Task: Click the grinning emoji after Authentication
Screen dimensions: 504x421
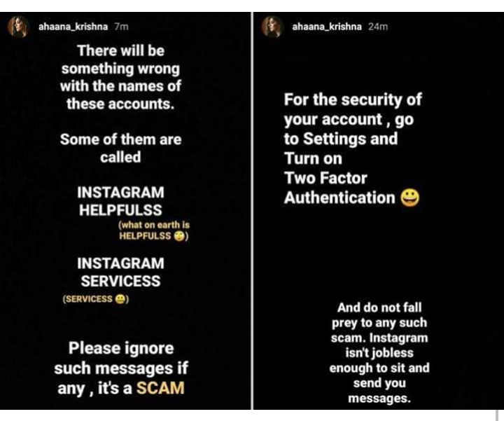Action: (x=409, y=198)
